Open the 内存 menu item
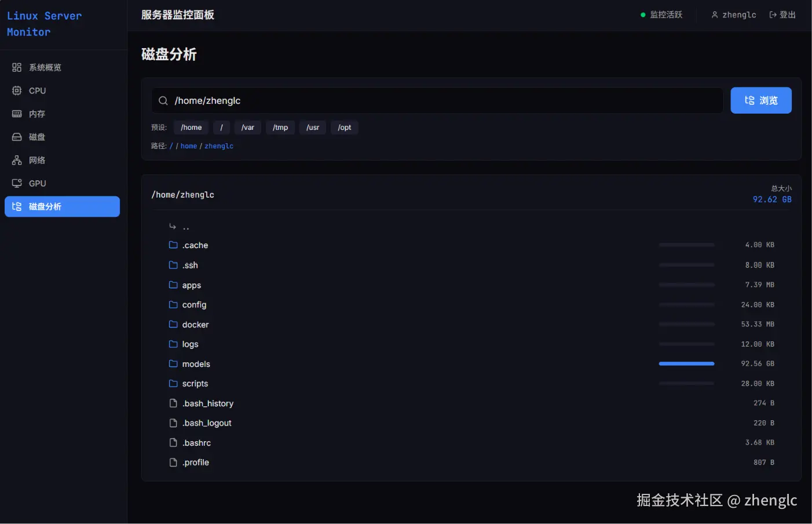The image size is (812, 524). pyautogui.click(x=62, y=114)
